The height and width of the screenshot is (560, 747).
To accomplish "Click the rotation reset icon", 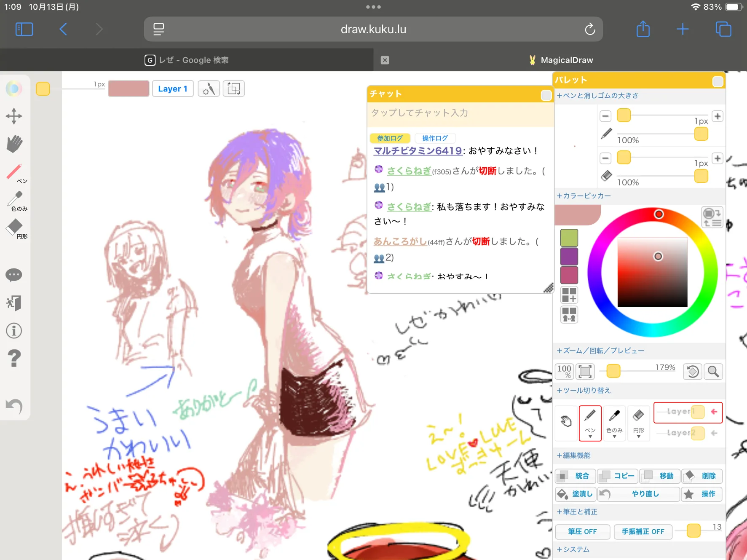I will [692, 371].
